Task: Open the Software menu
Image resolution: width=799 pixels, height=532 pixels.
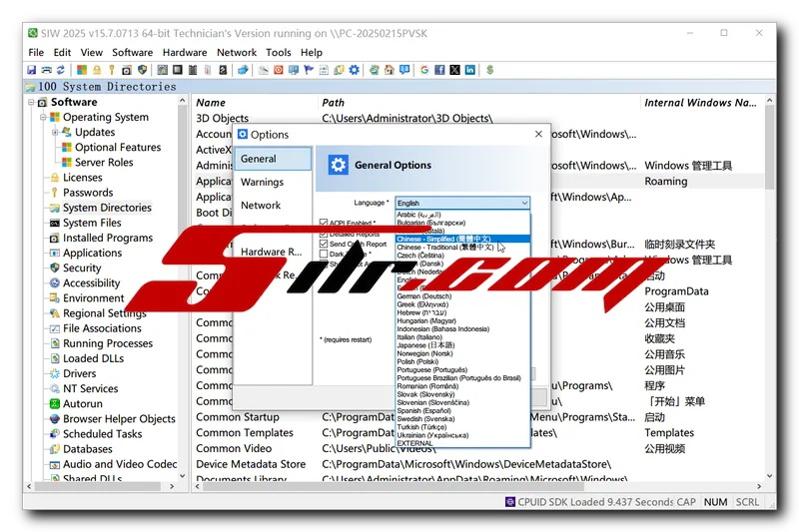Action: click(133, 53)
